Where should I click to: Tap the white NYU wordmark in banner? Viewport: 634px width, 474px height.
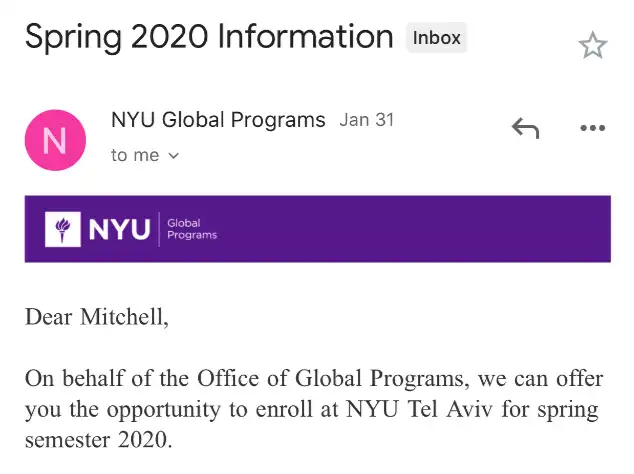(x=119, y=230)
